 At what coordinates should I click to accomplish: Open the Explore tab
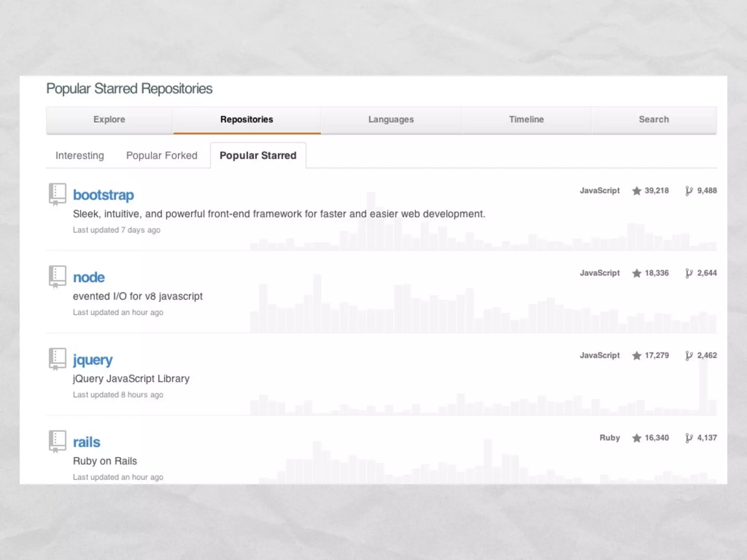tap(109, 120)
